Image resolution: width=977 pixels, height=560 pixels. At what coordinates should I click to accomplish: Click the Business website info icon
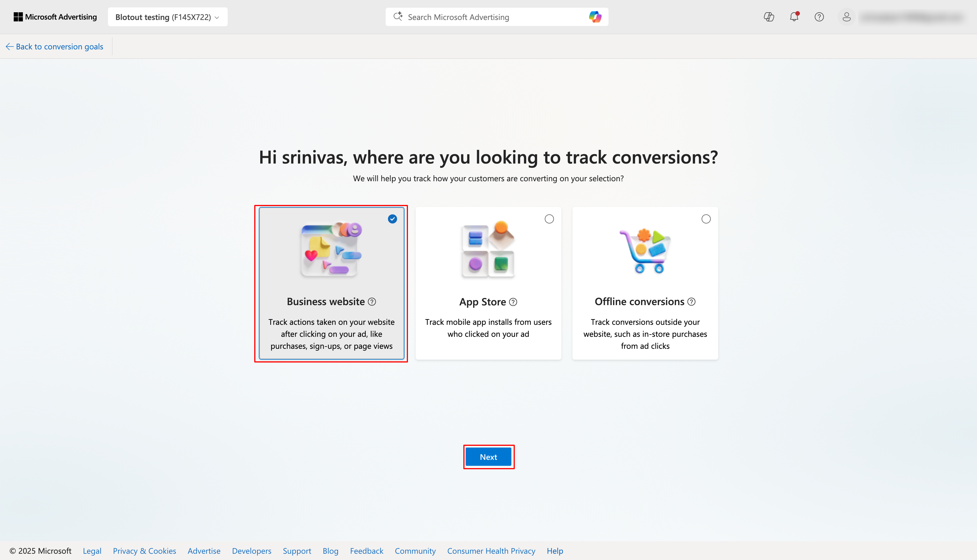click(372, 302)
